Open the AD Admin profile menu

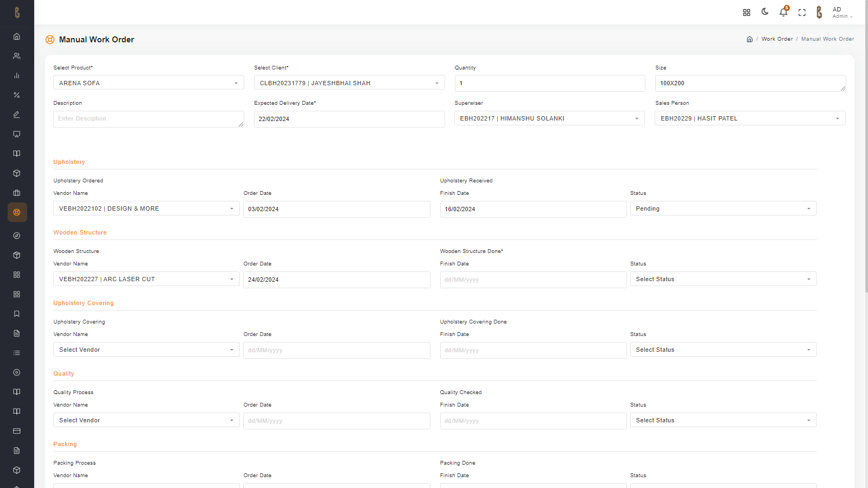[x=842, y=12]
